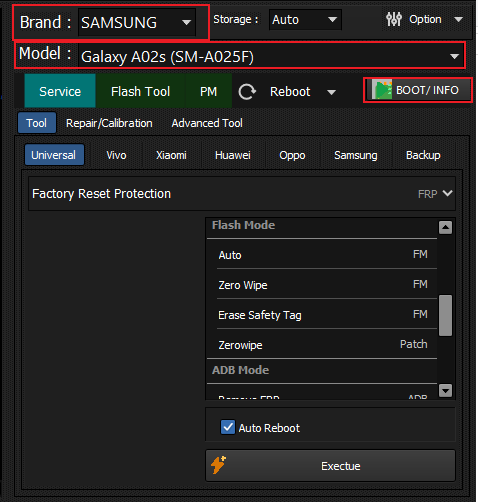This screenshot has height=502, width=478.
Task: Click the Execute button
Action: (x=330, y=466)
